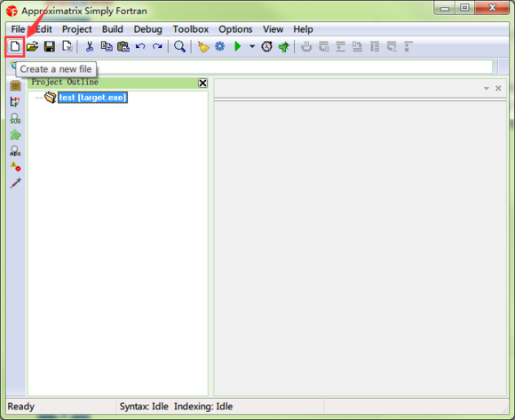Click the SUB search icon in the sidebar

click(15, 119)
